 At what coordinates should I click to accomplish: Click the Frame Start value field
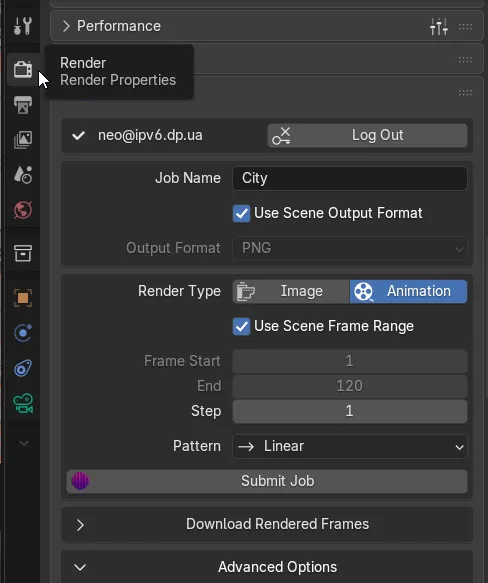(x=350, y=361)
